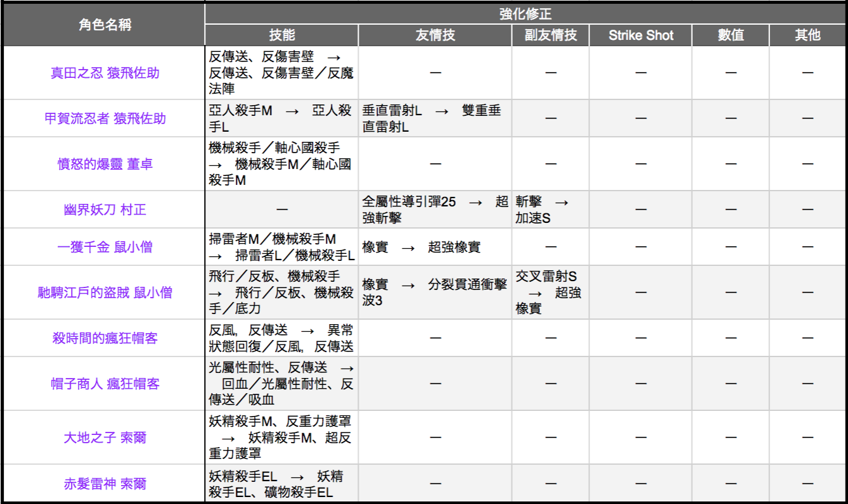Viewport: 848px width, 504px height.
Task: Select the 交叉雷射S sub-friendship skill cell
Action: 550,293
